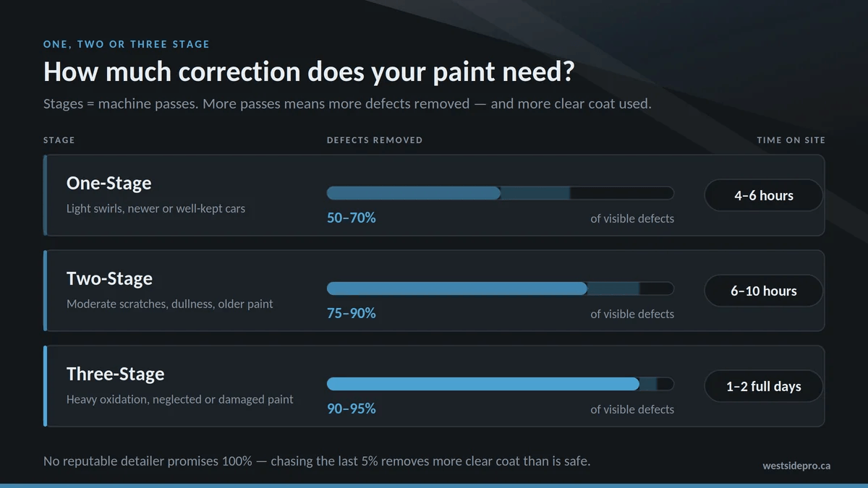
Task: Click the Defects Removed column header
Action: (x=375, y=140)
